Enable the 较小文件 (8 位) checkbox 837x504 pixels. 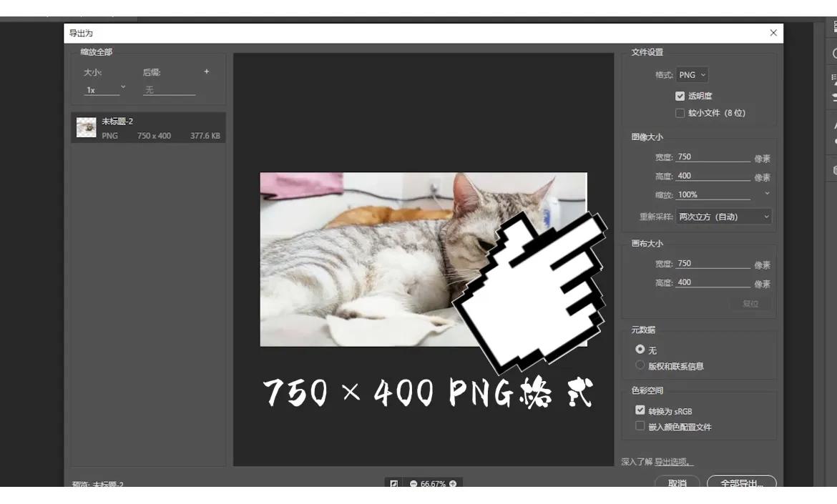[x=680, y=113]
